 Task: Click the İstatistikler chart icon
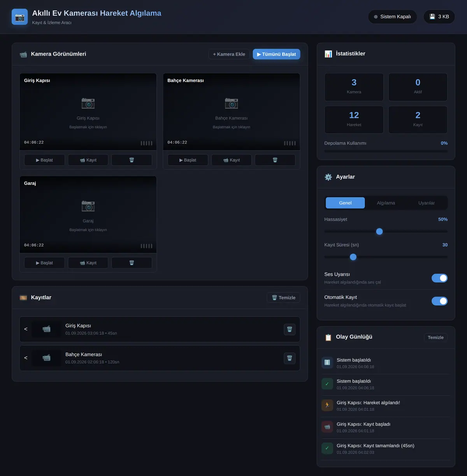[x=328, y=54]
